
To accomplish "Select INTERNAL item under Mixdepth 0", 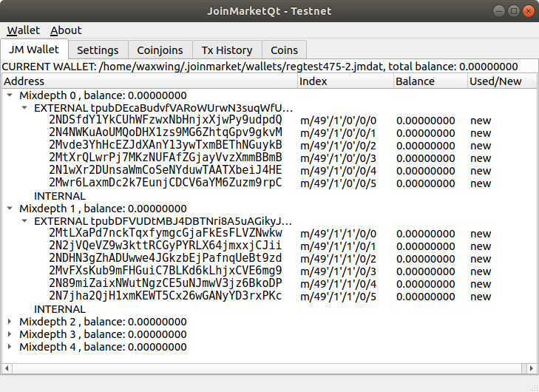I will [60, 196].
